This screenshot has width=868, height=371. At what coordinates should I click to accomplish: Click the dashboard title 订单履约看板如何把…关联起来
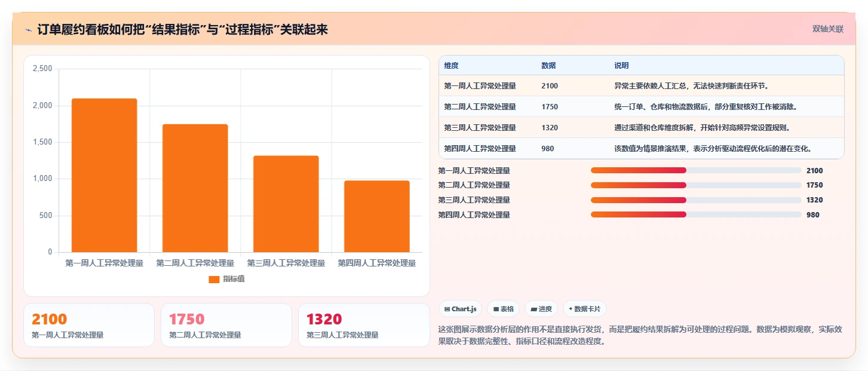[x=183, y=29]
